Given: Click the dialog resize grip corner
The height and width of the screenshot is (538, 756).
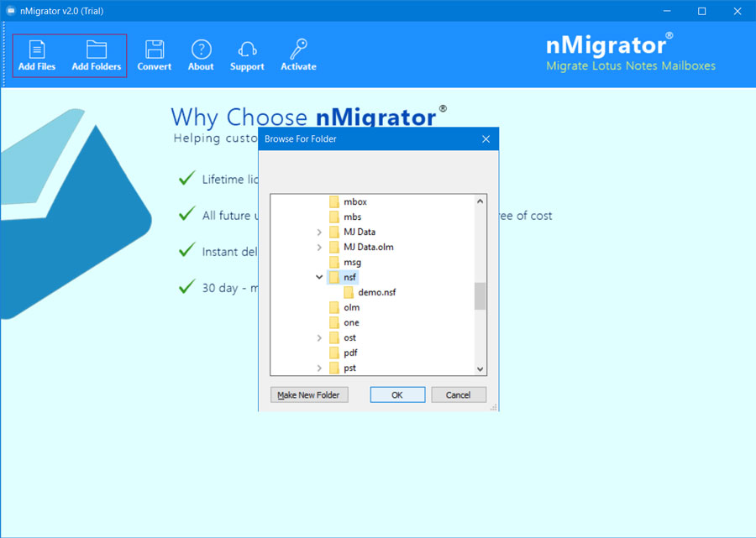Looking at the screenshot, I should (x=493, y=407).
